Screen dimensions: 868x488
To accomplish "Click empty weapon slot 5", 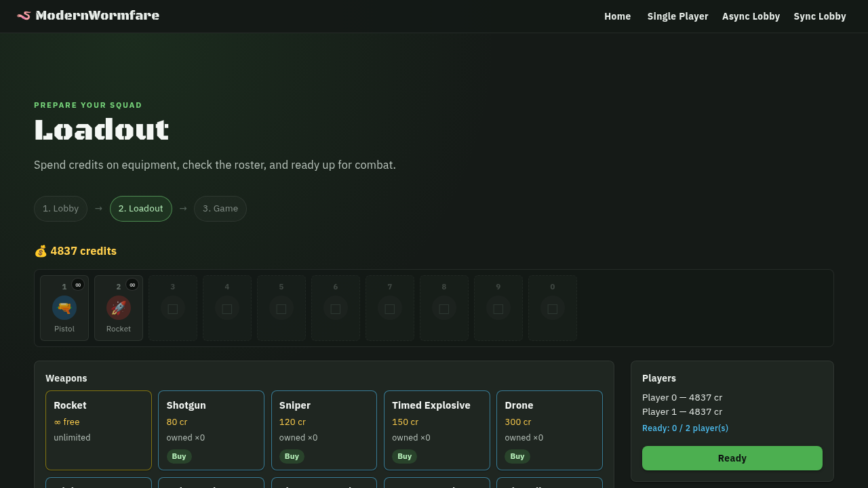I will 281,308.
